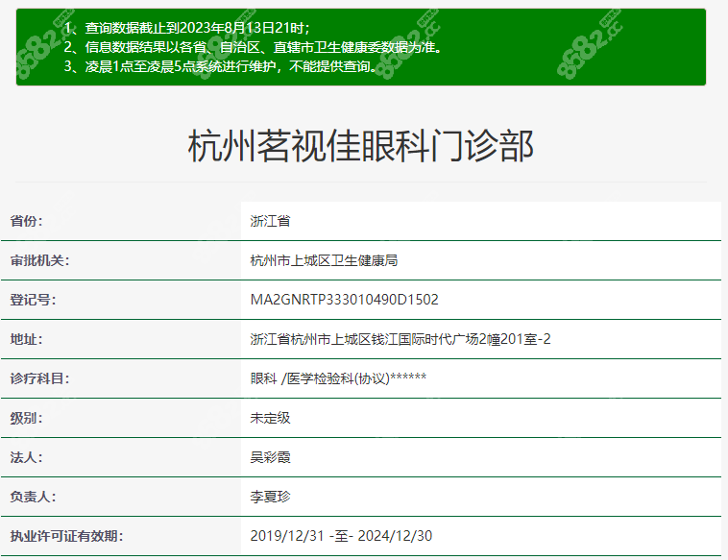The height and width of the screenshot is (560, 728).
Task: Click the name 李夏珍
Action: (x=270, y=498)
